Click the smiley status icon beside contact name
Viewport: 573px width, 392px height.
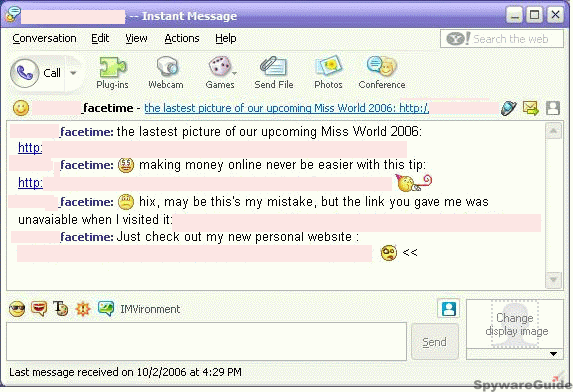point(21,108)
